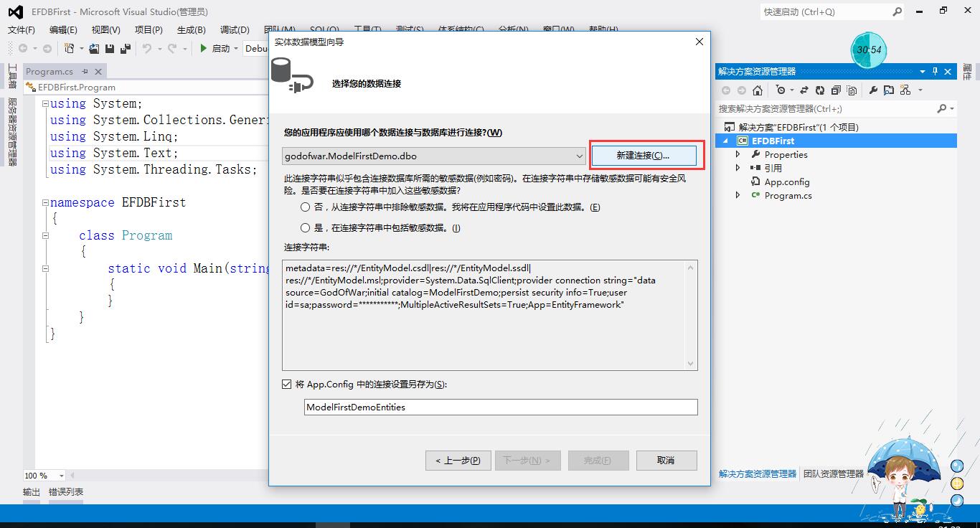Collapse the class Program code block

(45, 235)
